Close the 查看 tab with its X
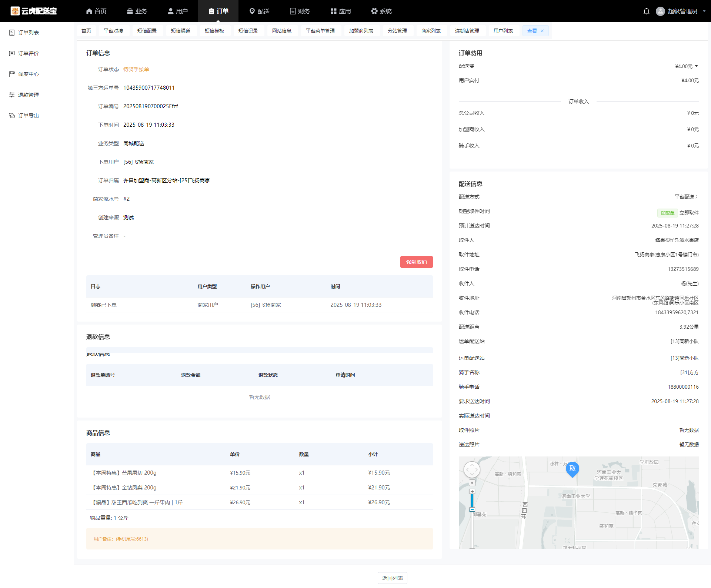This screenshot has width=711, height=588. [542, 31]
